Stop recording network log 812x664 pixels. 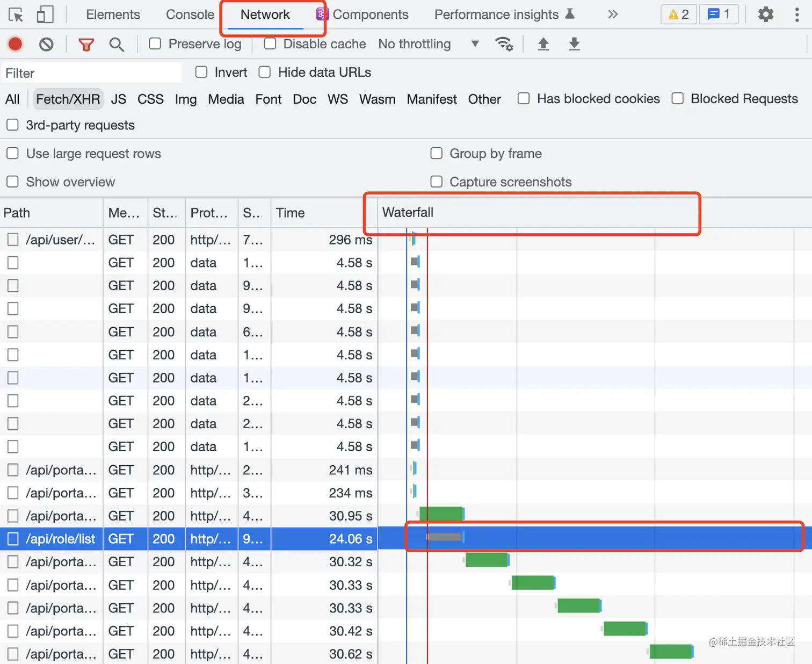tap(16, 44)
